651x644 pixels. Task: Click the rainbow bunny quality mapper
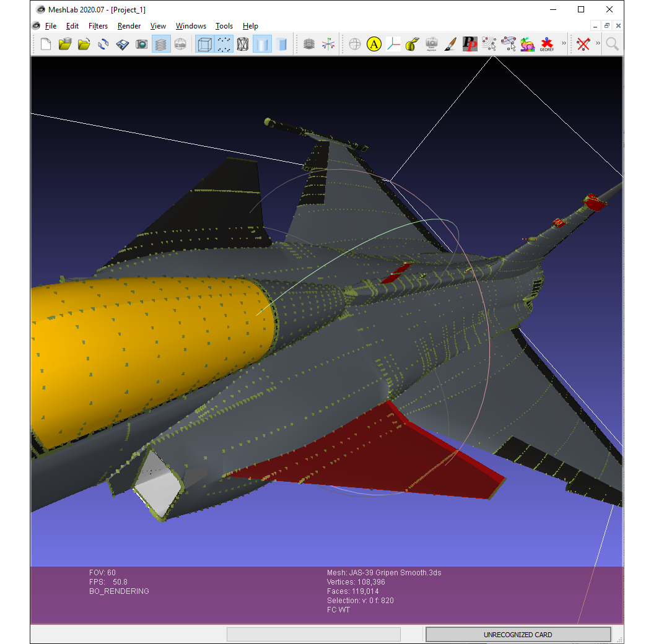528,44
